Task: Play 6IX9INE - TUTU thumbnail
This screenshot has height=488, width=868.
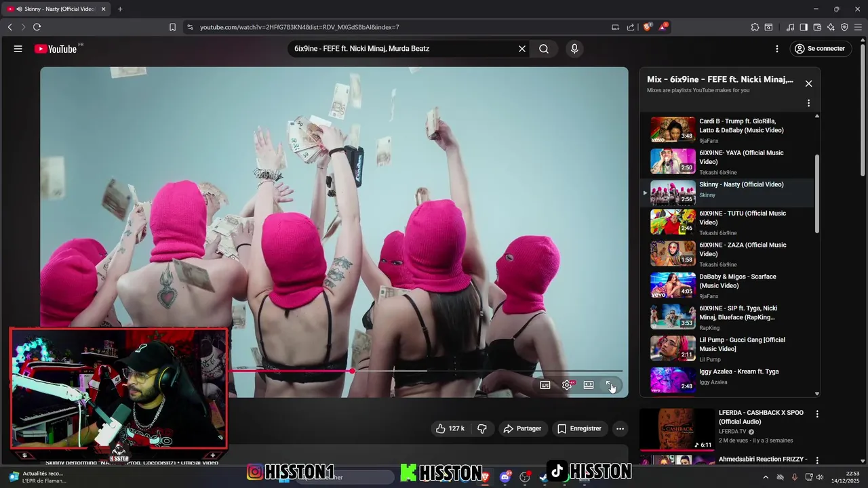Action: (673, 222)
